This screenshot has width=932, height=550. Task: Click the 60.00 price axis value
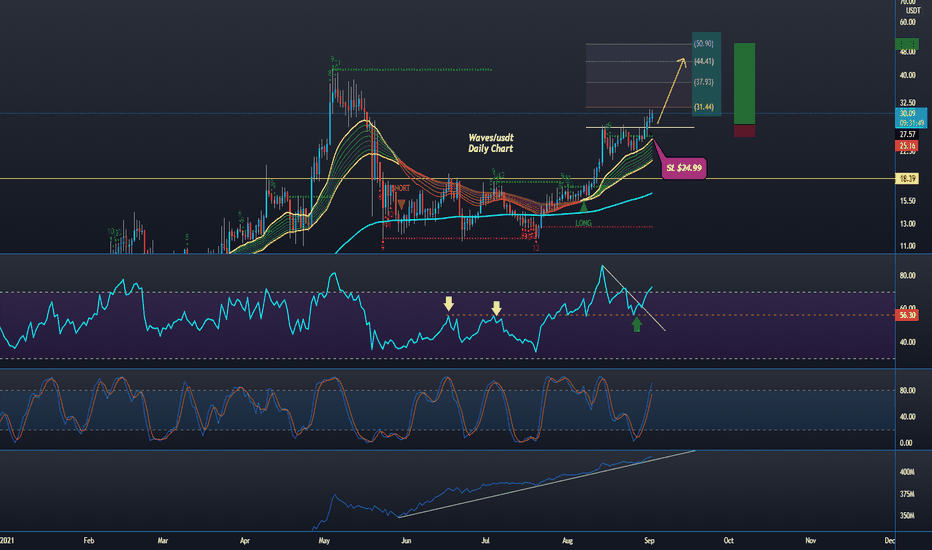click(908, 23)
